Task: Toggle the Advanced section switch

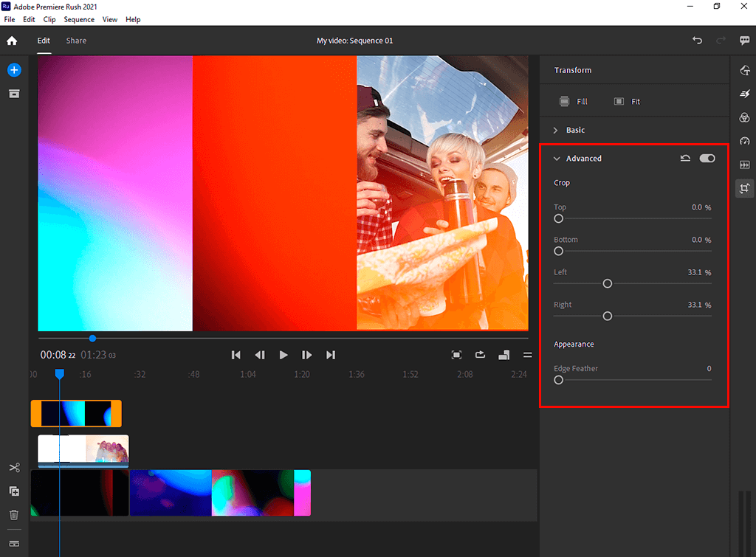Action: tap(707, 159)
